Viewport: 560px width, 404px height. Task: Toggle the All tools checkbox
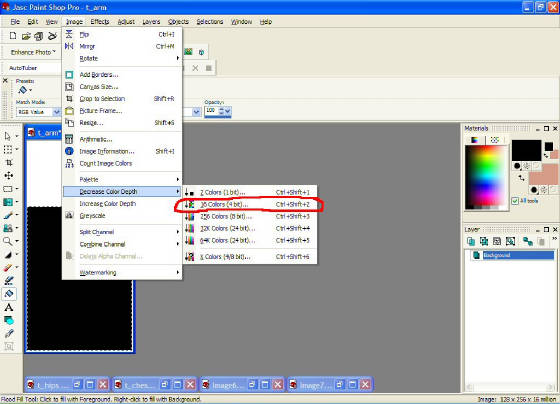tap(515, 201)
